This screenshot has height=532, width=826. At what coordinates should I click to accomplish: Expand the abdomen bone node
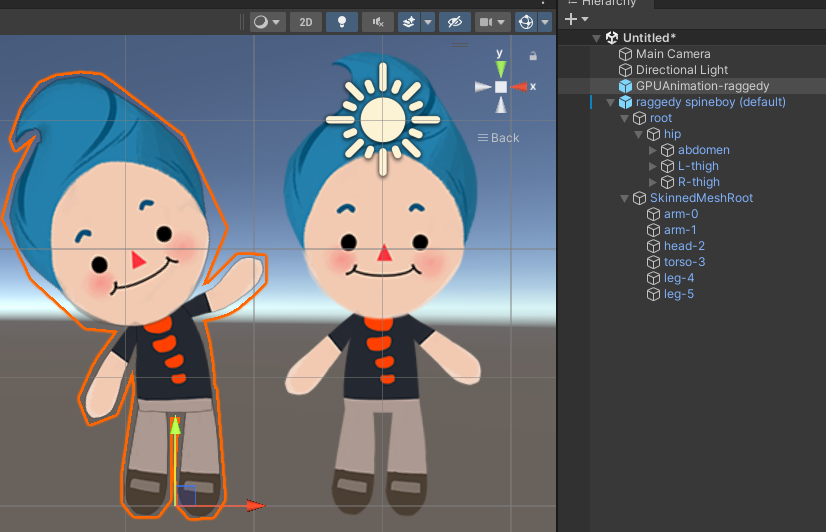tap(654, 150)
